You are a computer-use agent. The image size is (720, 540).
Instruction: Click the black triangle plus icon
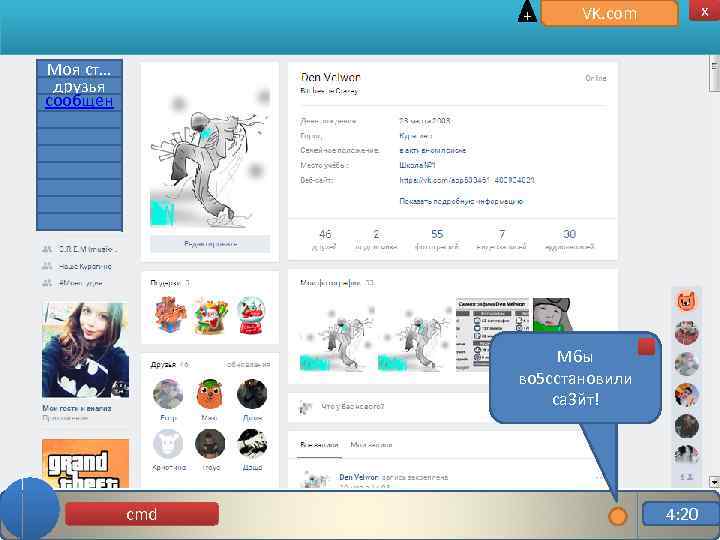tap(527, 11)
